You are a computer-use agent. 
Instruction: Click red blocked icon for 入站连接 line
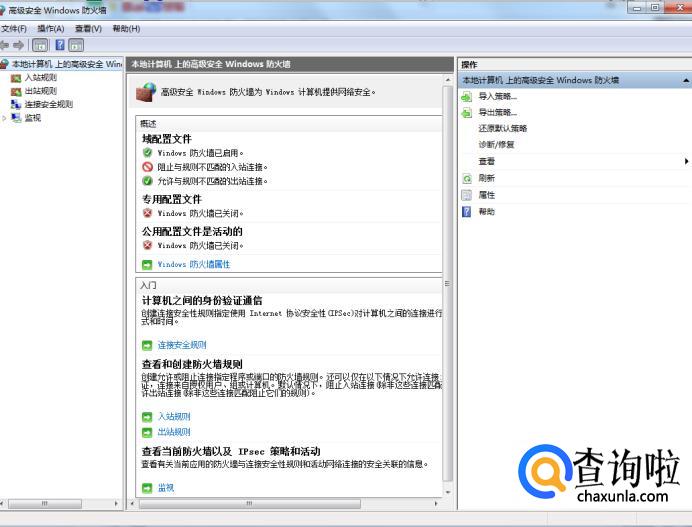coord(147,167)
